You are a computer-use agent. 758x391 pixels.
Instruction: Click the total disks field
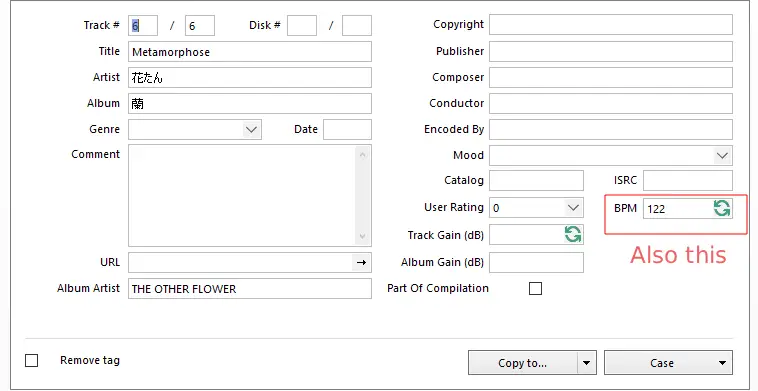click(x=357, y=26)
